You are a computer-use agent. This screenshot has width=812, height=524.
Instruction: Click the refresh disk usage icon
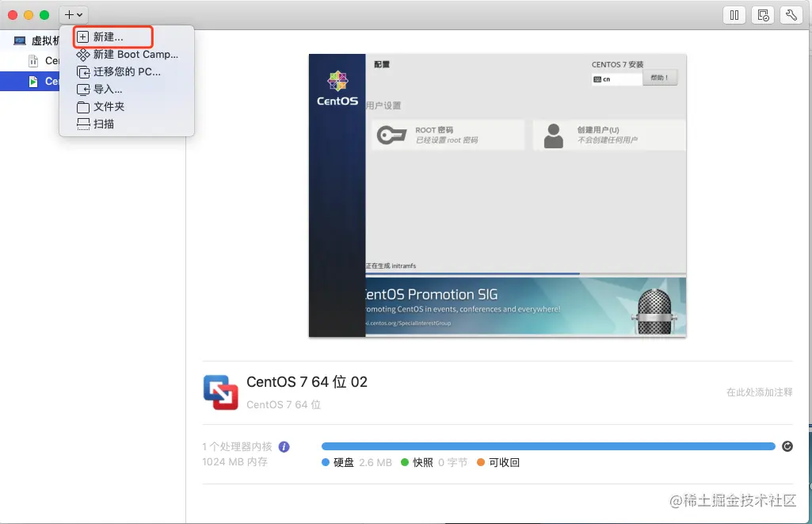pyautogui.click(x=787, y=446)
